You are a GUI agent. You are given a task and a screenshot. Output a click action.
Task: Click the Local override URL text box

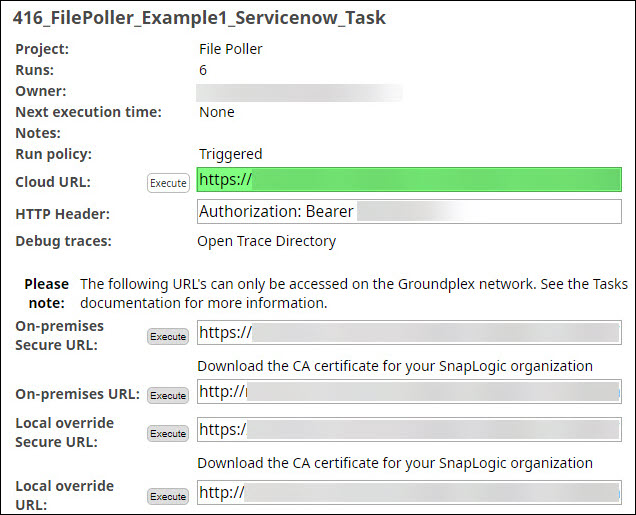click(409, 492)
